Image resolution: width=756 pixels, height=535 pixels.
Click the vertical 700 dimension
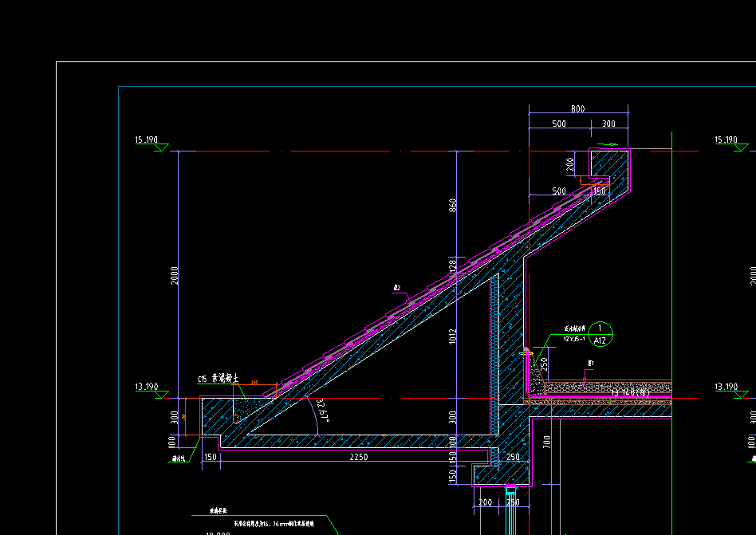coord(546,442)
